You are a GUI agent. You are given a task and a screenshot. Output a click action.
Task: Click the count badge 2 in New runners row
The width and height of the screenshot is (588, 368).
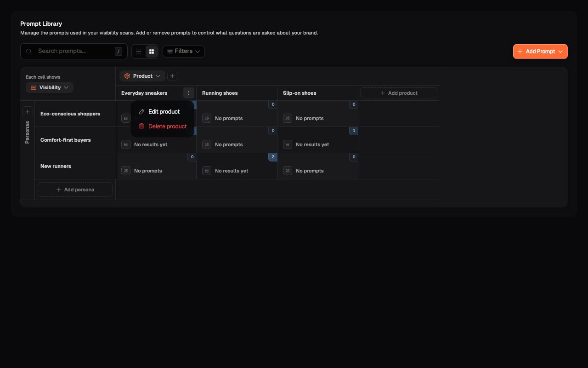point(273,157)
